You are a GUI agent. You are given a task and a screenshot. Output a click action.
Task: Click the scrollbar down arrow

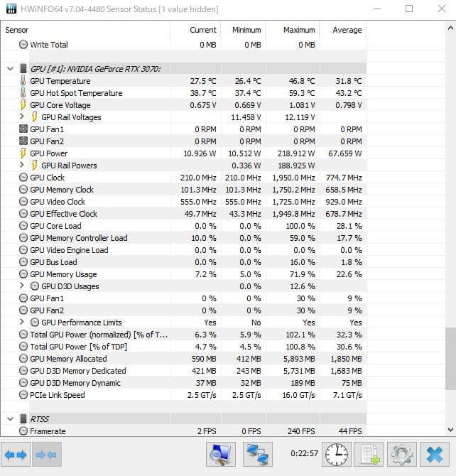click(x=450, y=430)
